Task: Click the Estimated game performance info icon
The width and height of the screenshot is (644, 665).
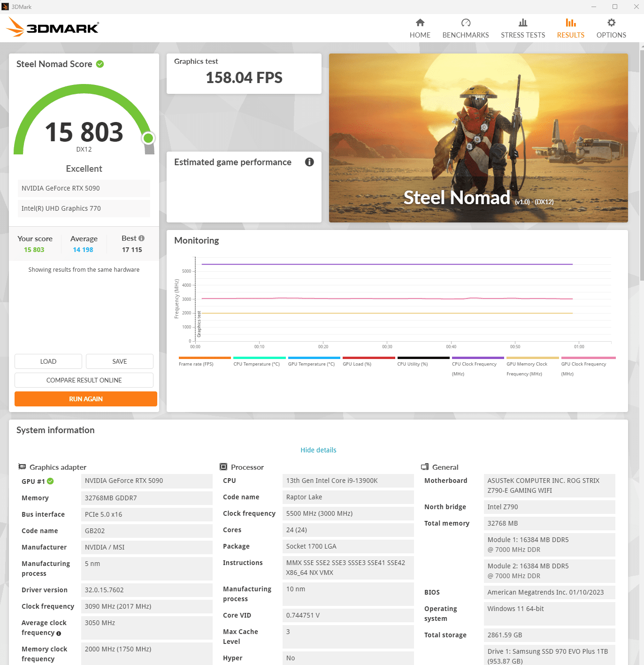Action: pyautogui.click(x=309, y=162)
